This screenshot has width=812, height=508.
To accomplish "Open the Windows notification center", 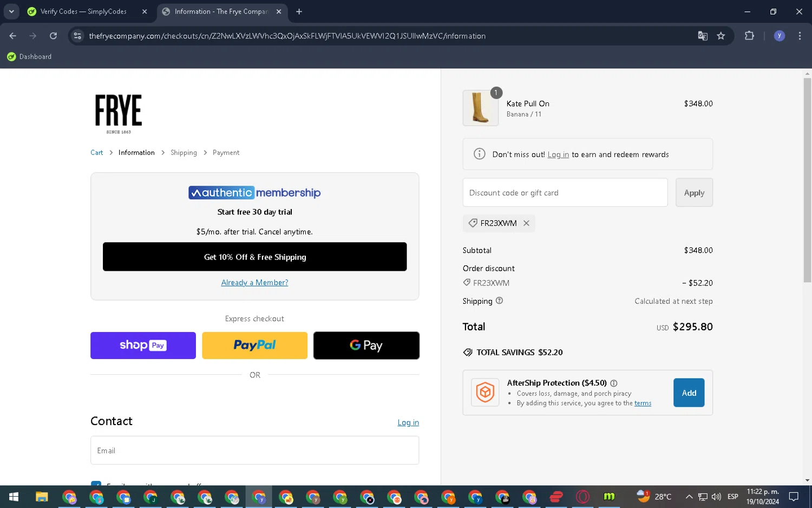I will coord(794,497).
